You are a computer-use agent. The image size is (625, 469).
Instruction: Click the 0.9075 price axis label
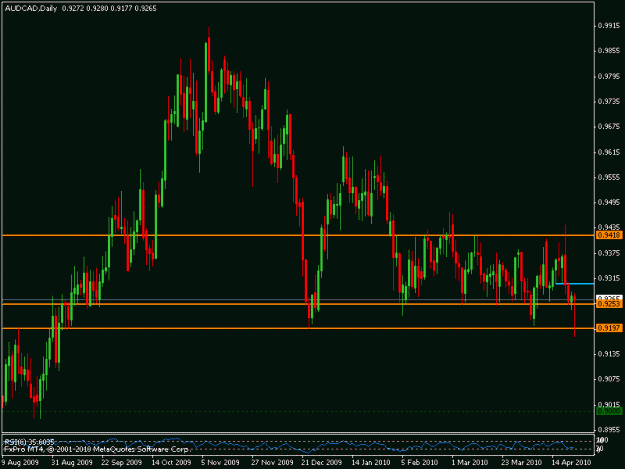tap(609, 379)
